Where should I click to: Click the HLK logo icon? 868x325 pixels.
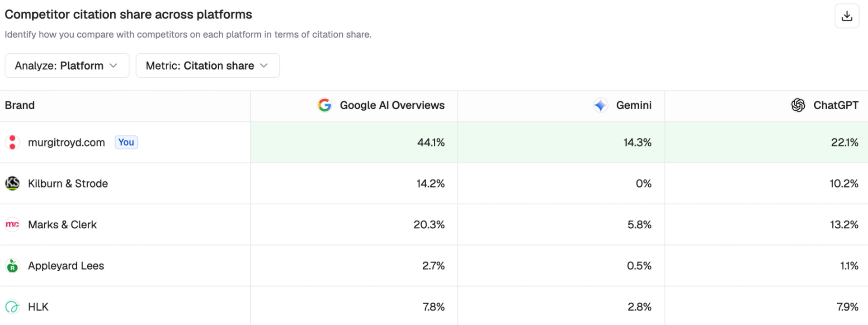(x=12, y=307)
